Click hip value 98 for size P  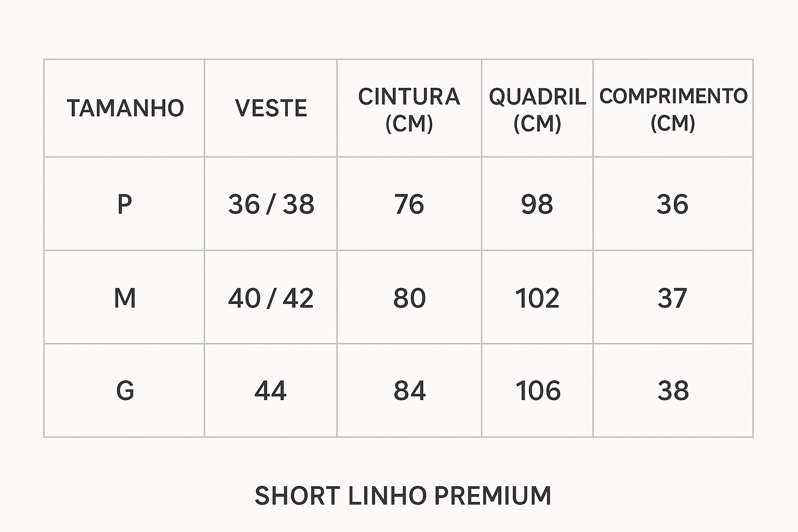(x=537, y=204)
